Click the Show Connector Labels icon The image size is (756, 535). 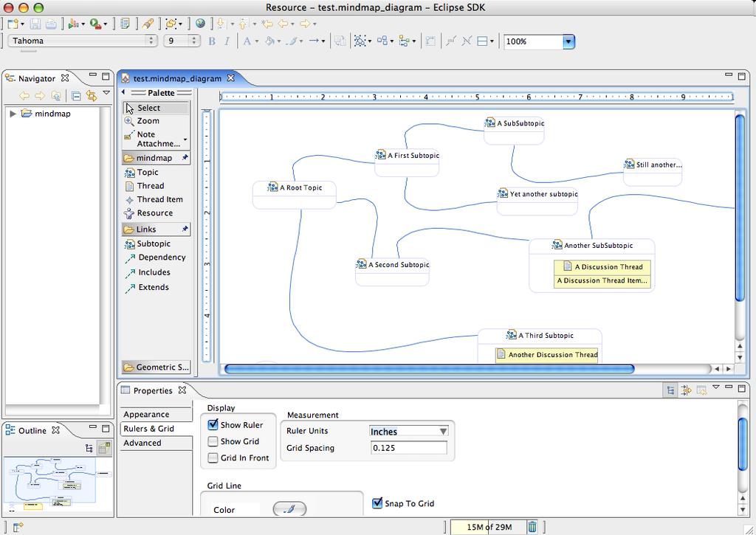(x=451, y=41)
